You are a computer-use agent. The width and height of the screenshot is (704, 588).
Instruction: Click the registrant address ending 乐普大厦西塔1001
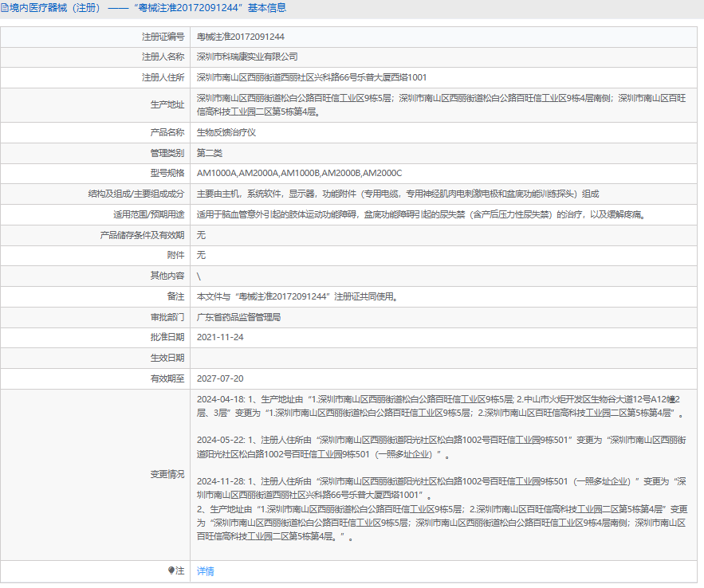pos(312,77)
